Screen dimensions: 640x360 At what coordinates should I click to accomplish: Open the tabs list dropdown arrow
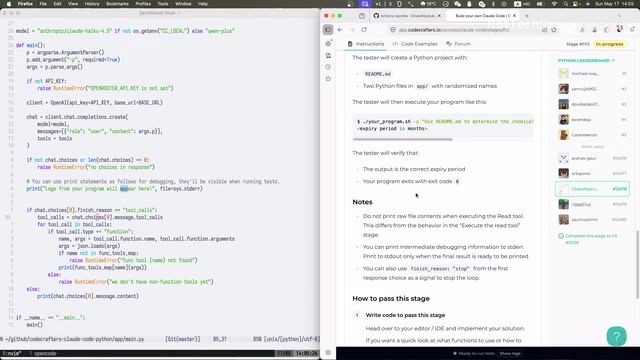coord(619,16)
